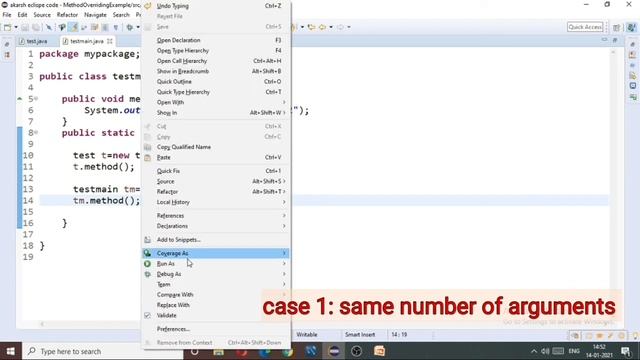Collapse the main method fold marker at line 8
This screenshot has width=640, height=360.
tap(36, 132)
